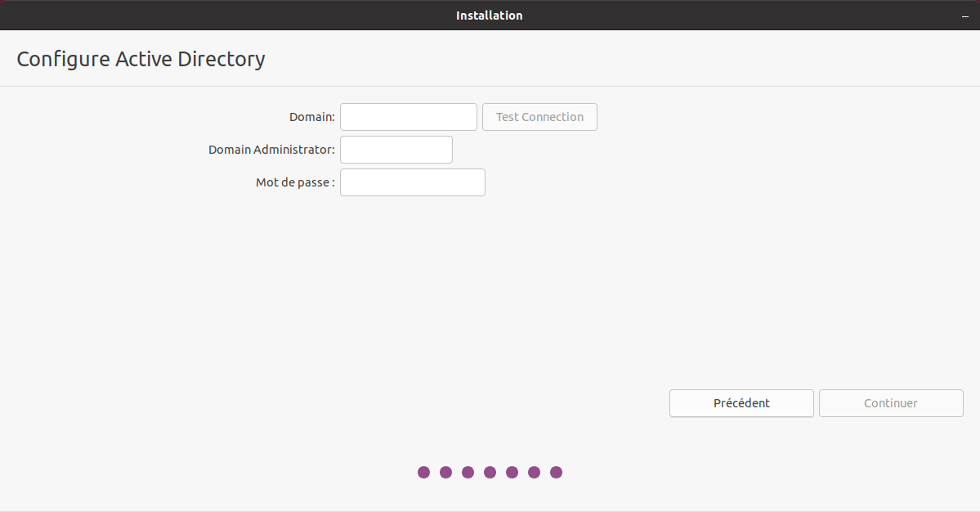980x512 pixels.
Task: Click the third progress dot
Action: pos(468,472)
